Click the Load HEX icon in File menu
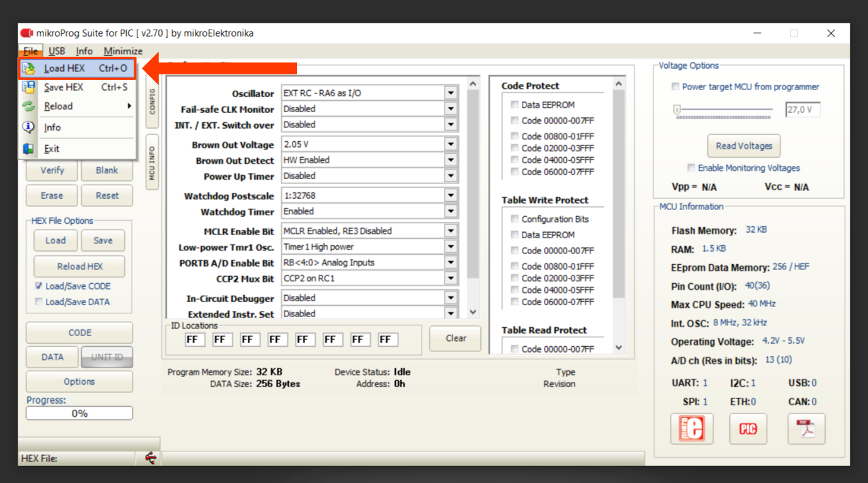The image size is (868, 483). tap(29, 68)
